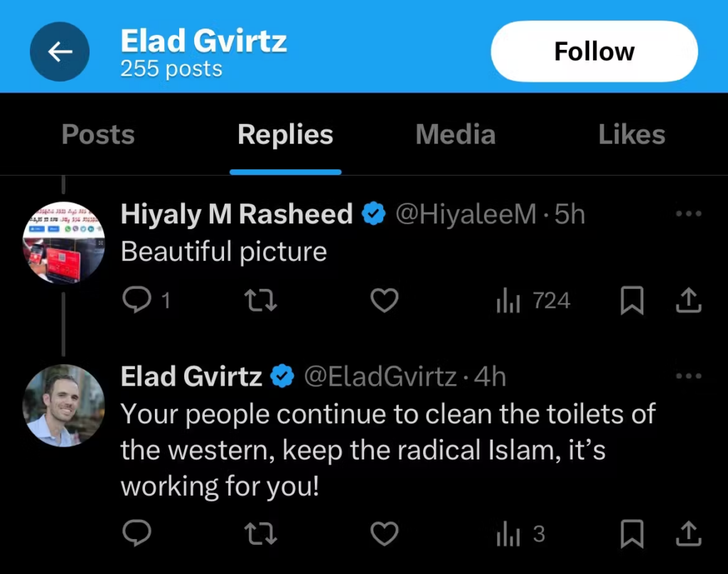
Task: Open @HiyaleeM's profile link
Action: coord(465,213)
